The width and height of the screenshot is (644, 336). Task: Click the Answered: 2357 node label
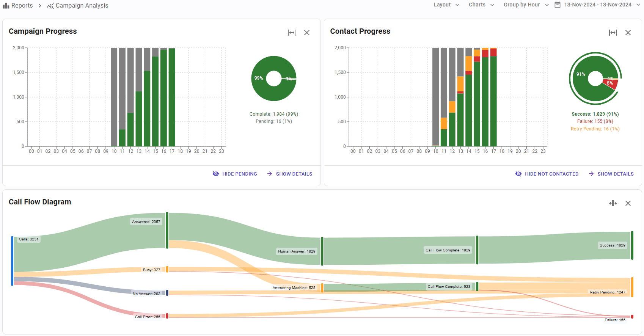pos(146,222)
